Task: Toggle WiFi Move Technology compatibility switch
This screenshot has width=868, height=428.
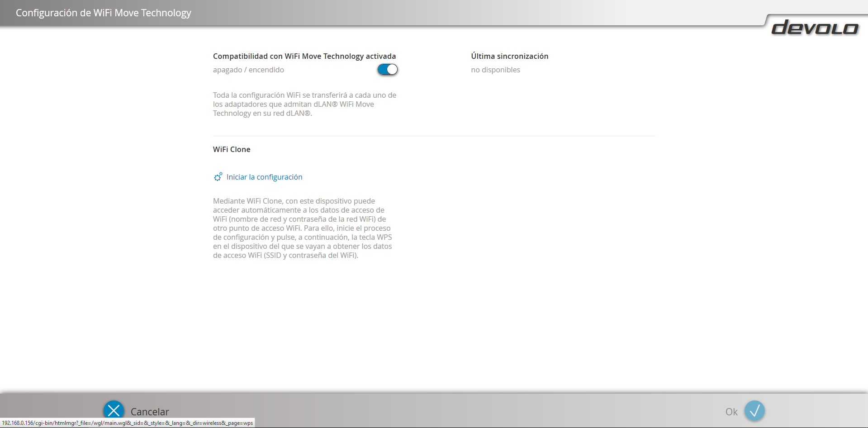Action: (x=388, y=69)
